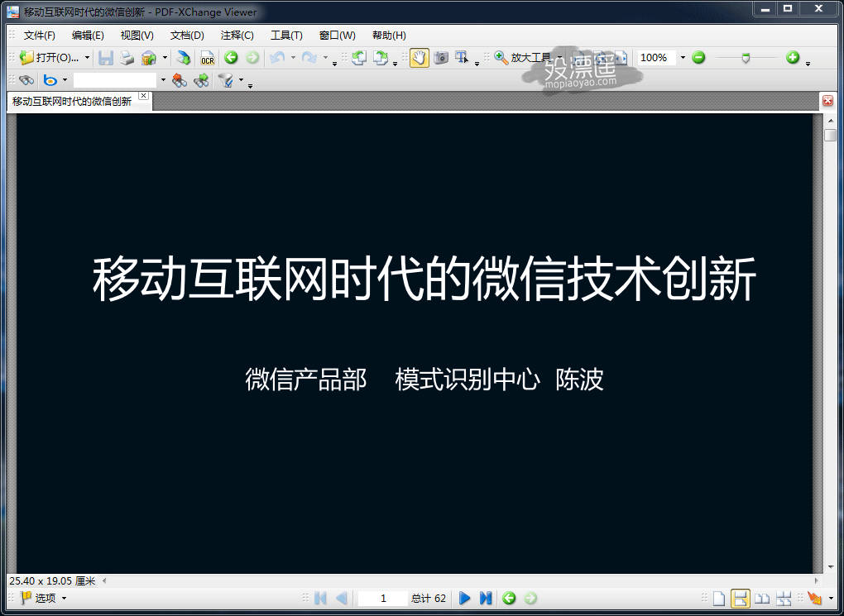Click the Print icon in toolbar
The width and height of the screenshot is (844, 616).
[127, 58]
